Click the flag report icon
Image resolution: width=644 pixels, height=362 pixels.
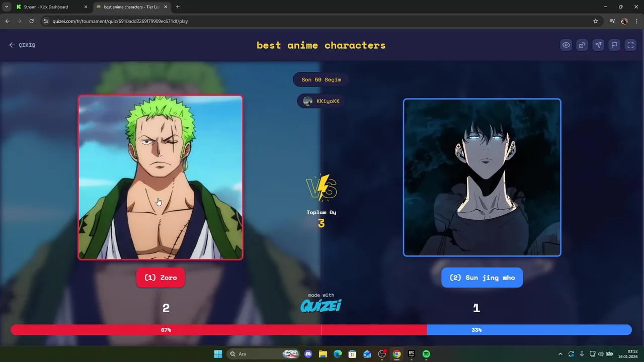click(614, 45)
